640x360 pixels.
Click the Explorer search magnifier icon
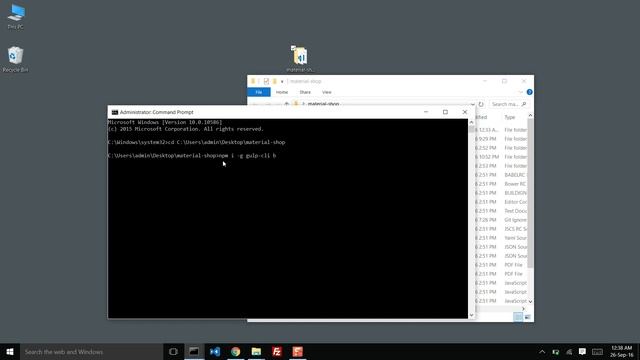[x=524, y=104]
